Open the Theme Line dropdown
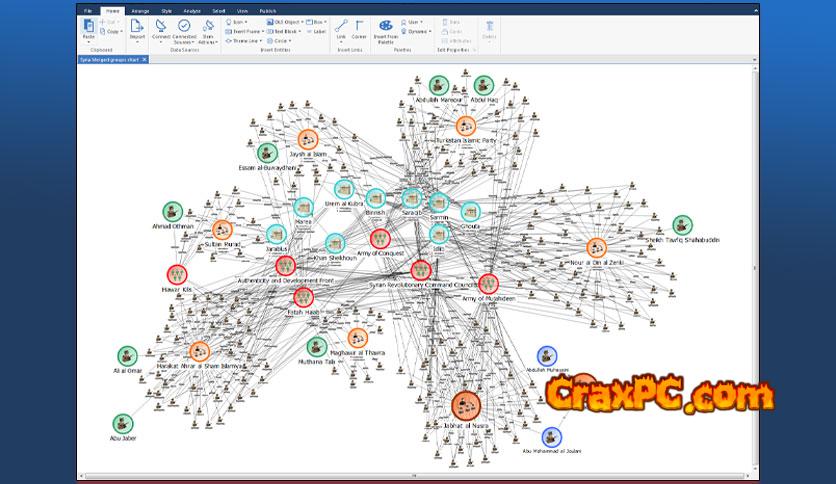 coord(243,41)
